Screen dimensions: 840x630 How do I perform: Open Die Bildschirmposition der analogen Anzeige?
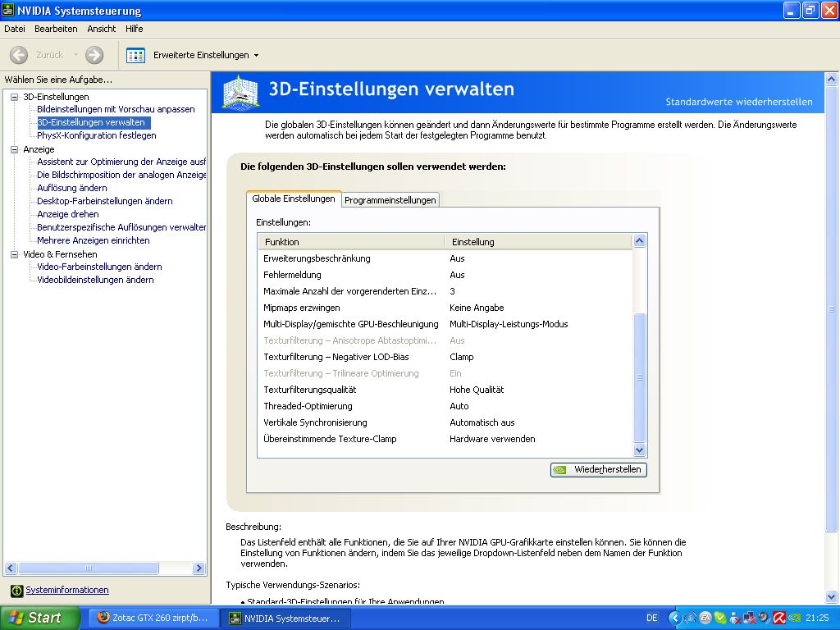[x=121, y=176]
